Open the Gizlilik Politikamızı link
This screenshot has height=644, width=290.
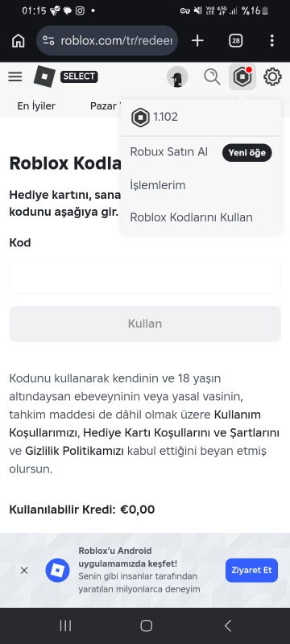point(74,451)
